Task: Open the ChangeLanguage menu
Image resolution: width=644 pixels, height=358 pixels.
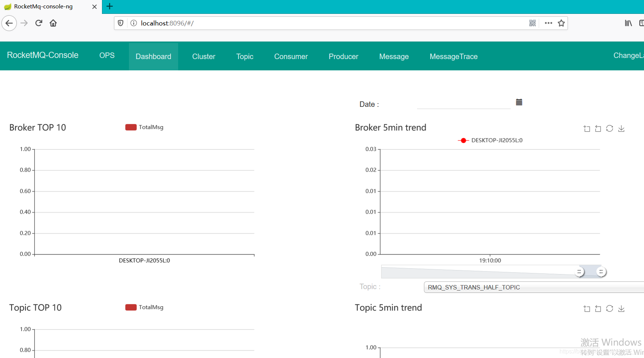Action: pos(628,55)
